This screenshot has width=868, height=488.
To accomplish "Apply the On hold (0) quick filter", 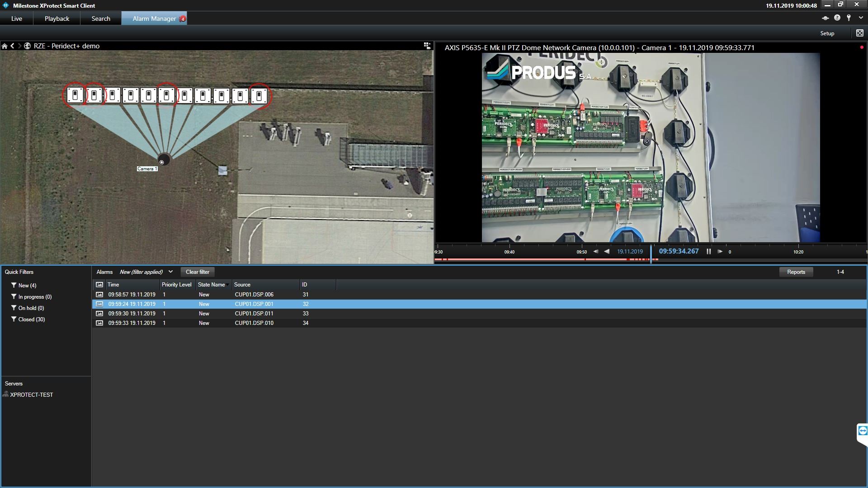I will [x=28, y=308].
